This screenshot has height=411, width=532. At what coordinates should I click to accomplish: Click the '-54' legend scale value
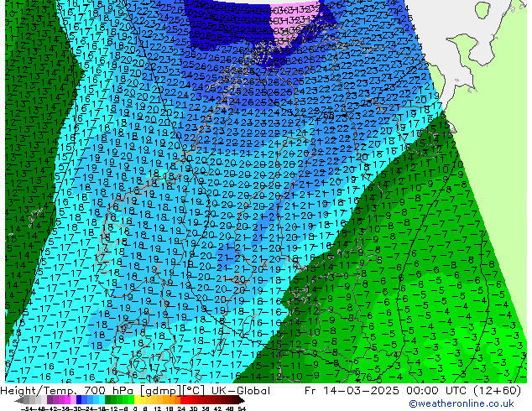pos(27,408)
